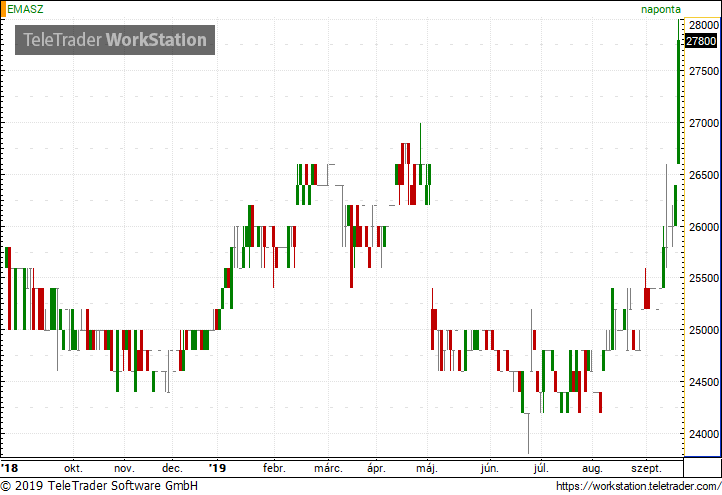Click the 'ápr.' month label
The width and height of the screenshot is (722, 495).
pyautogui.click(x=376, y=469)
